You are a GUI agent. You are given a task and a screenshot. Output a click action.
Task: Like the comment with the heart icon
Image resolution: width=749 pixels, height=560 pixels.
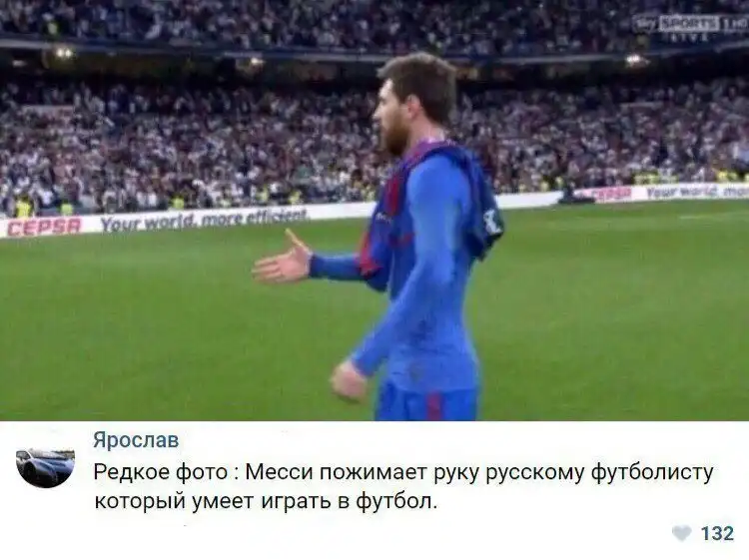point(681,533)
